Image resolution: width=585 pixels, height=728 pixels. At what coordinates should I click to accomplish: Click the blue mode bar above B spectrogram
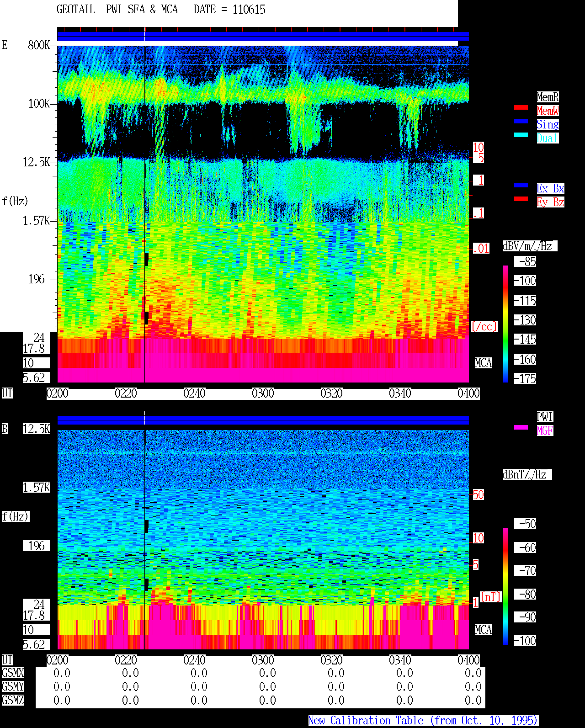point(263,420)
